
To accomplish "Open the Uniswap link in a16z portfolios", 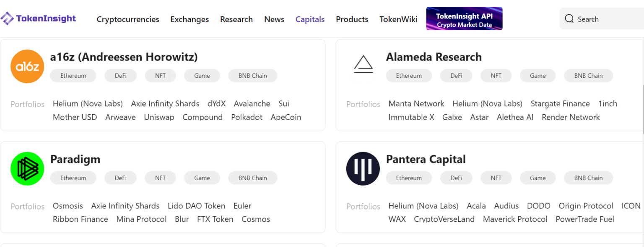I will coord(159,117).
